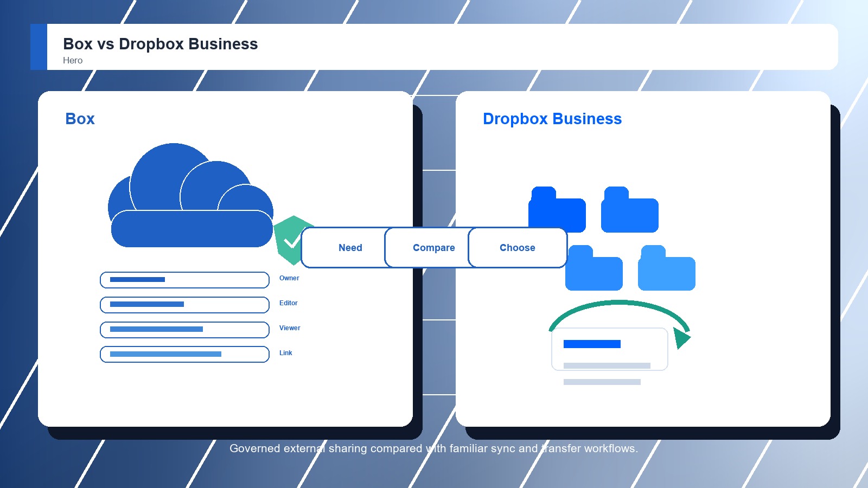Select the top-right folder icon in Dropbox card

[x=630, y=209]
